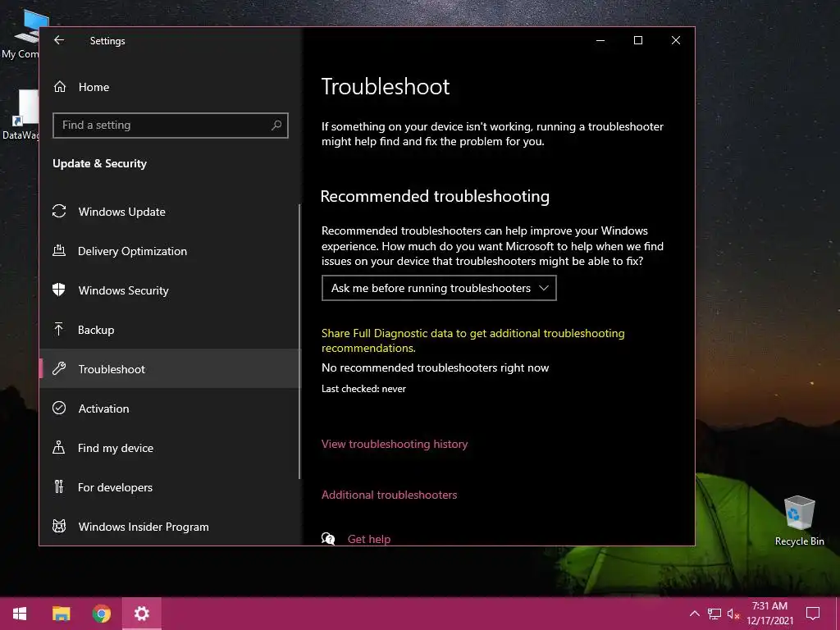840x630 pixels.
Task: Open the Action Center notification icon
Action: pos(813,614)
